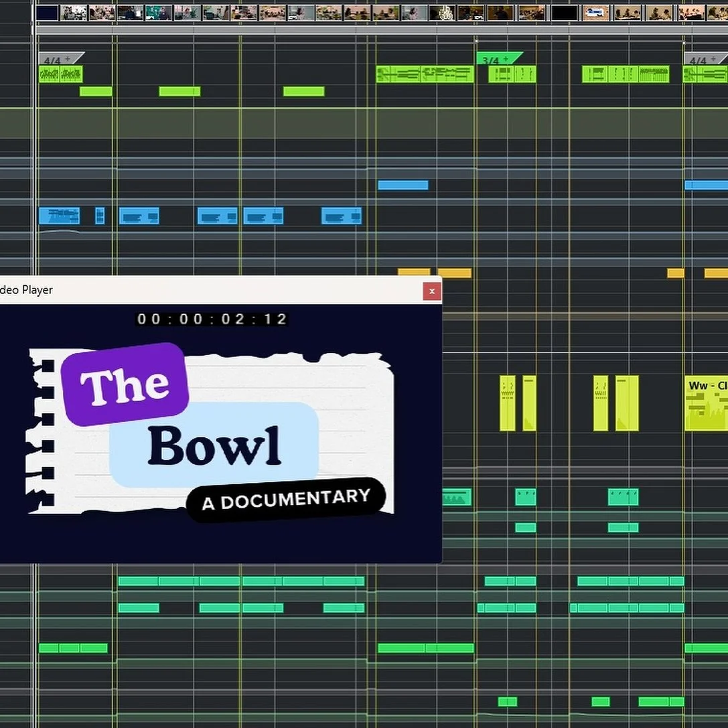The width and height of the screenshot is (728, 728).
Task: Select the marker flag above the 3/4 signature
Action: click(476, 42)
